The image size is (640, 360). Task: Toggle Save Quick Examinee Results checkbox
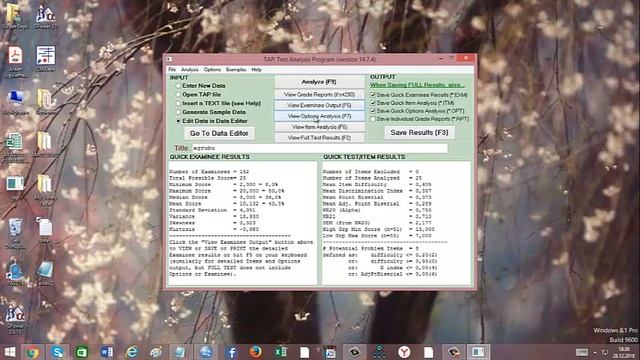373,95
